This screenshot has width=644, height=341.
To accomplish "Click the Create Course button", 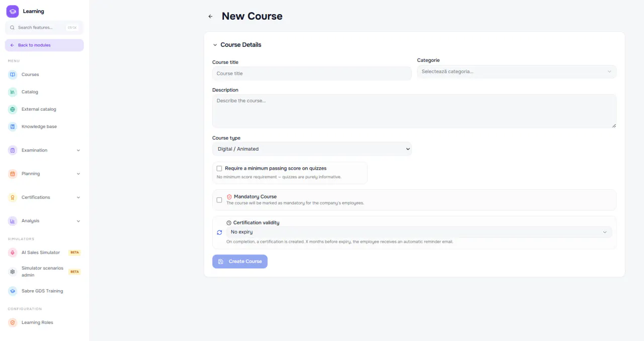I will (240, 261).
